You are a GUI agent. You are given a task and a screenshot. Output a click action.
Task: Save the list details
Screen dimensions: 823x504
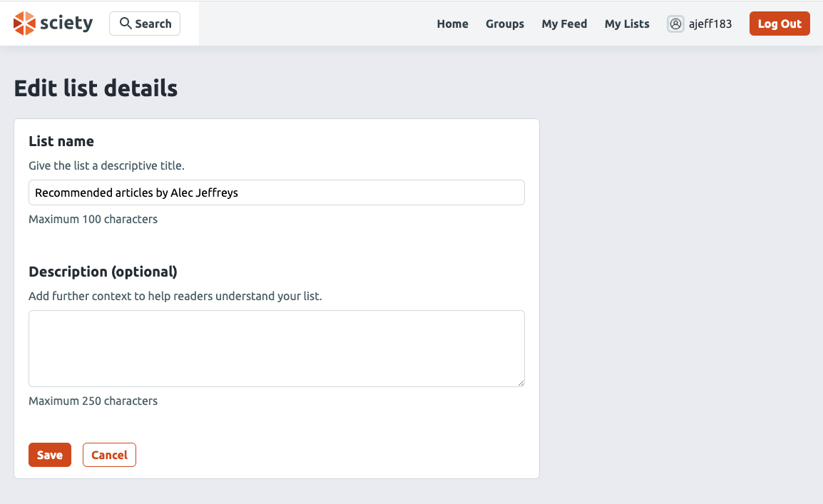pos(49,455)
